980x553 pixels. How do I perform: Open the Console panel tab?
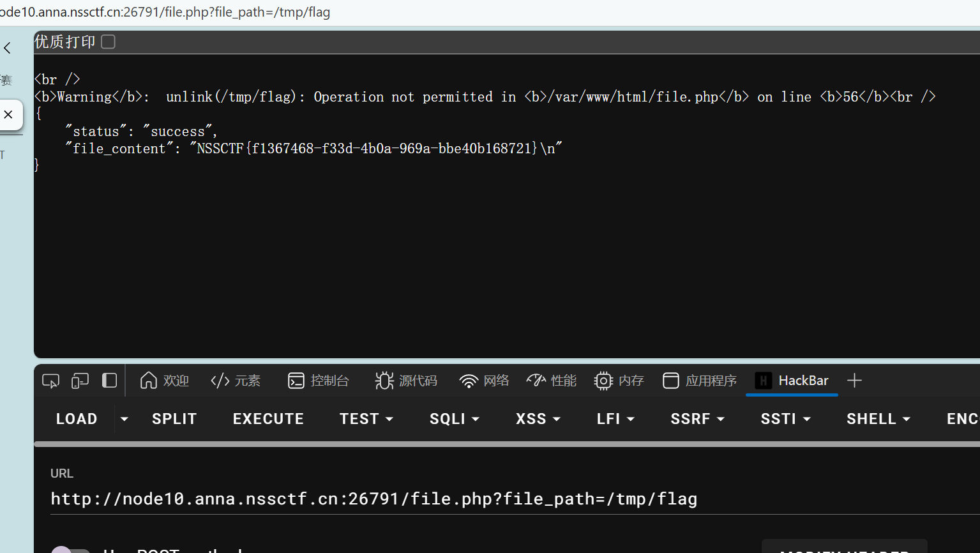tap(319, 381)
